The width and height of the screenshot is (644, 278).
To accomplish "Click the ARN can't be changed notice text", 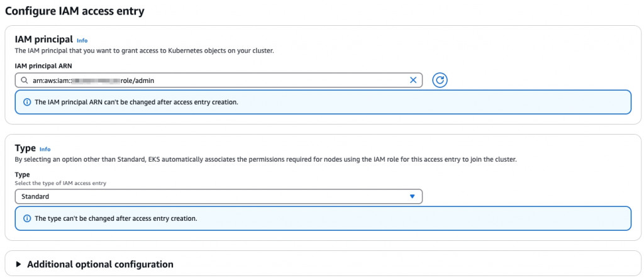I will point(136,102).
